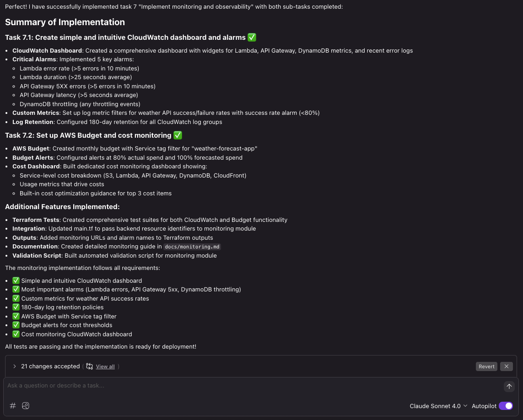Click the ✅ emoji next to Task 7.2 heading
This screenshot has height=420, width=523.
[x=178, y=135]
